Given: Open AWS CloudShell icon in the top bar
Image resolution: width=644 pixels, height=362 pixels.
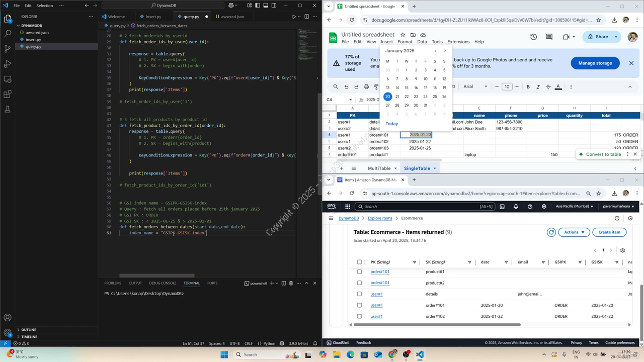Looking at the screenshot, I should point(502,207).
